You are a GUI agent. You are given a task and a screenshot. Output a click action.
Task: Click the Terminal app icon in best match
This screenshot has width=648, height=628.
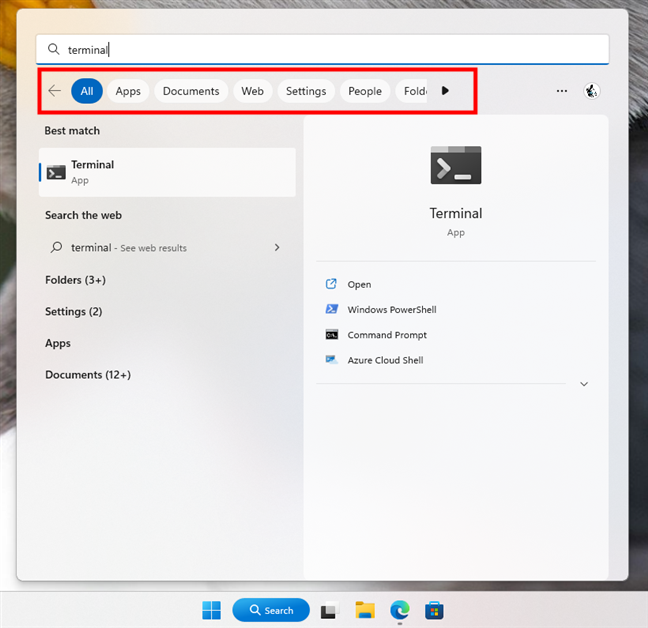pos(56,173)
